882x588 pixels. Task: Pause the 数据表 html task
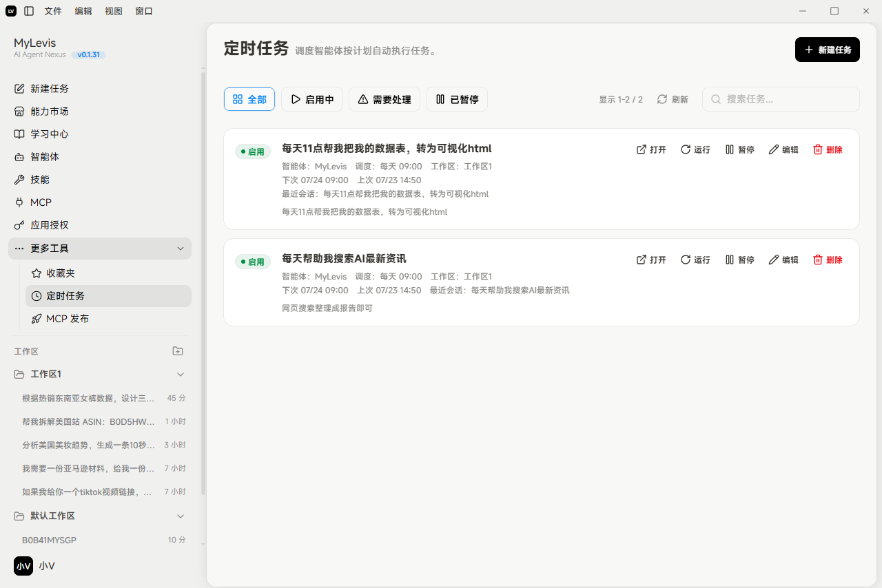pyautogui.click(x=739, y=149)
